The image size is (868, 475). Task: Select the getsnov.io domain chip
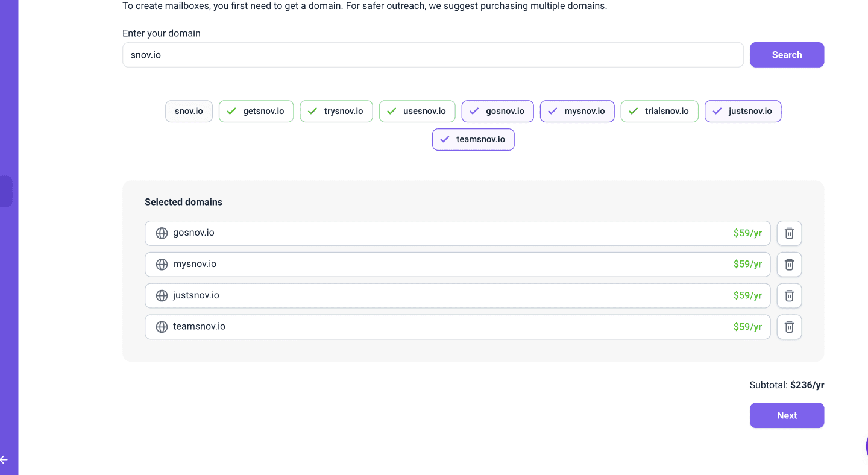(x=256, y=112)
